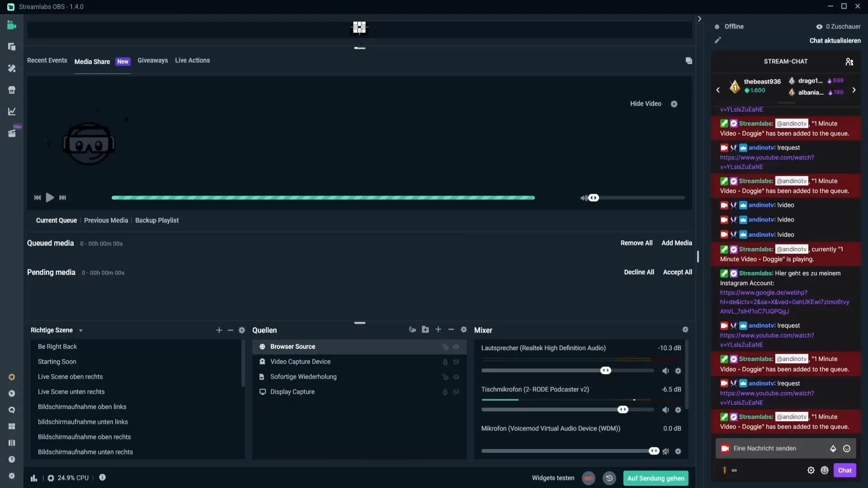Mute the Lautsprecher audio channel

point(665,371)
